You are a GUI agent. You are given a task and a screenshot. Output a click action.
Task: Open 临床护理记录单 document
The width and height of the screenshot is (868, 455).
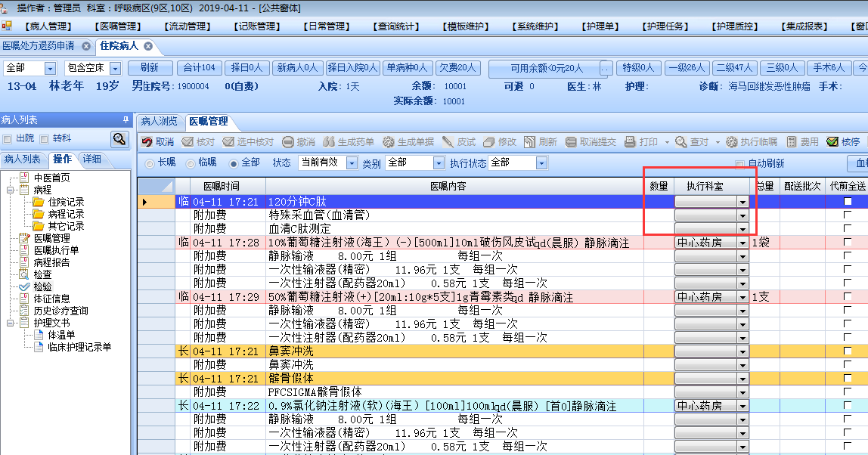click(79, 347)
